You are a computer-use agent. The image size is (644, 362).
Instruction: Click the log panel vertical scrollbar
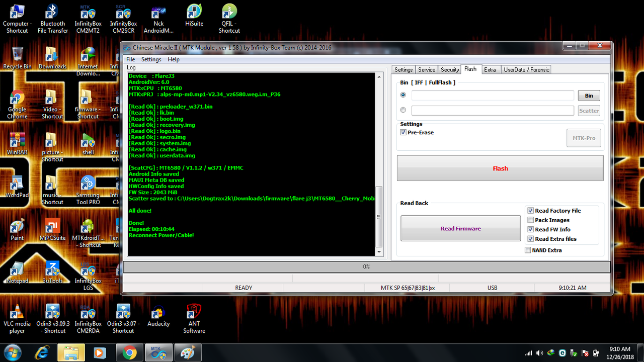coord(380,164)
